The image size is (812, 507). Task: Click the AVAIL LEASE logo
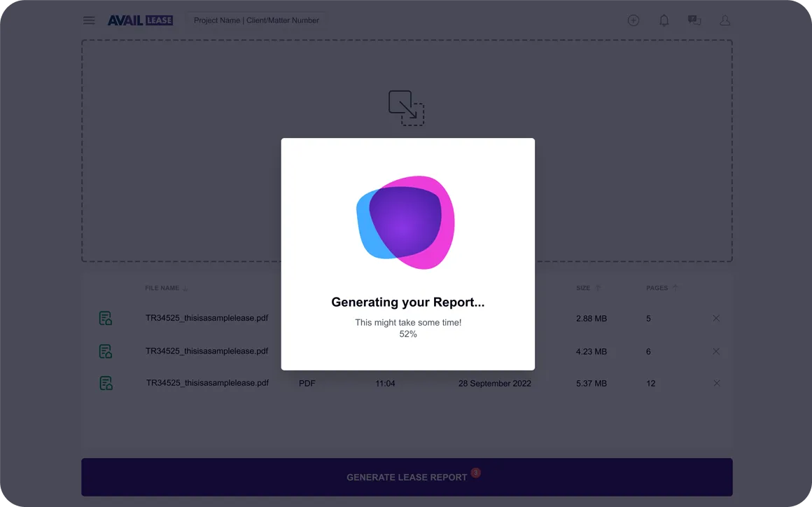[140, 20]
